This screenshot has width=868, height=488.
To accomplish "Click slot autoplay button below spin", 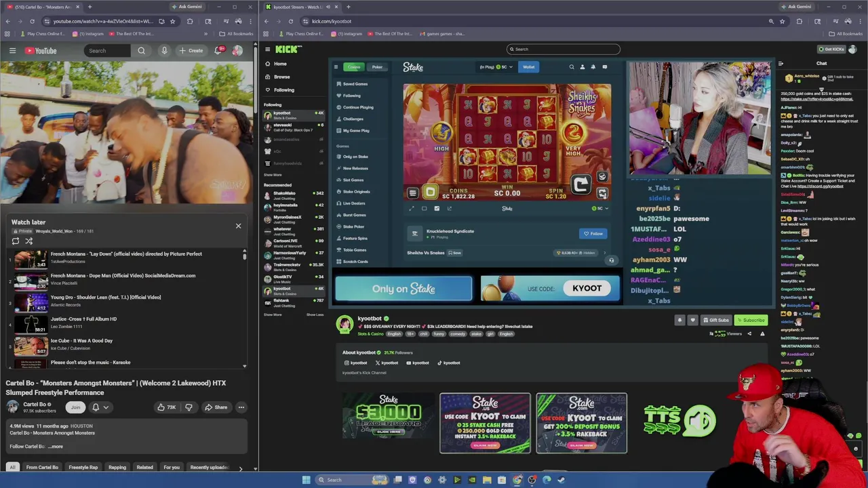I will (602, 194).
